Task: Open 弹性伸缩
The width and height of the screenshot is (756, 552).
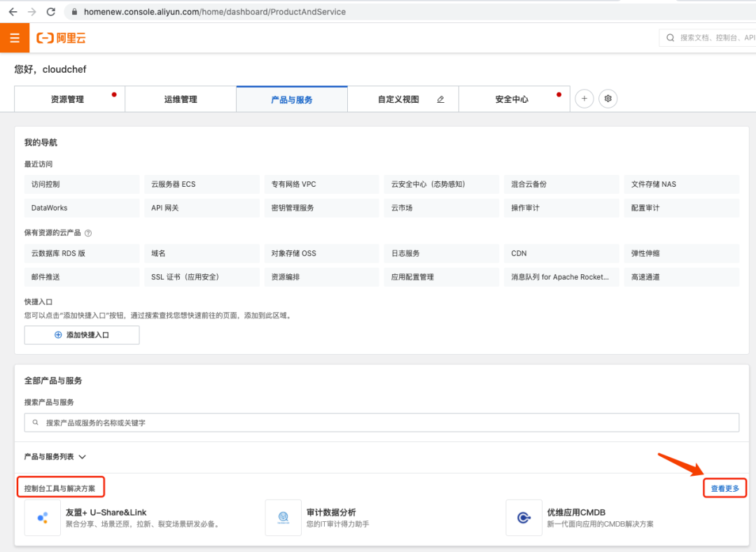Action: tap(681, 253)
